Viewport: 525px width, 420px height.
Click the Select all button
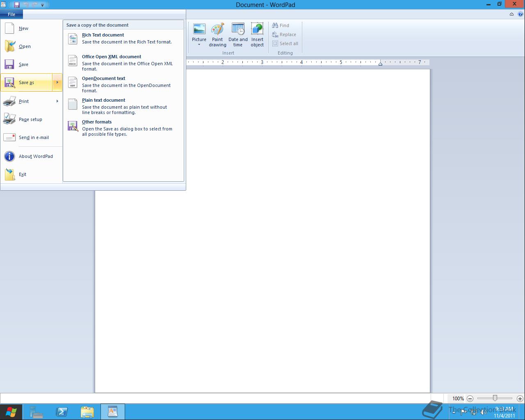click(x=285, y=43)
